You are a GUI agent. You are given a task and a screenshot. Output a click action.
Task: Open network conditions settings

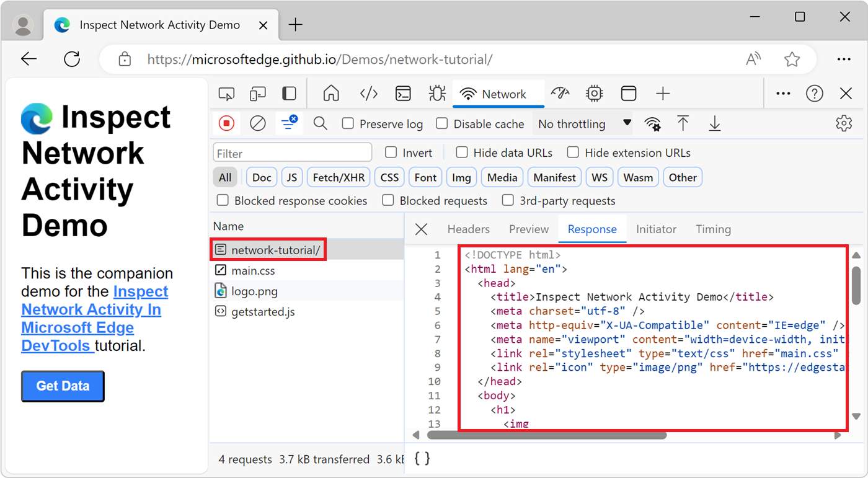tap(652, 123)
